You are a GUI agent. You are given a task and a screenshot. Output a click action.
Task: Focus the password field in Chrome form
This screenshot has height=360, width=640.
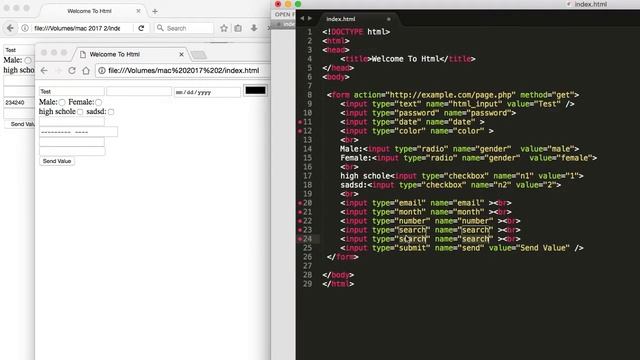point(139,91)
